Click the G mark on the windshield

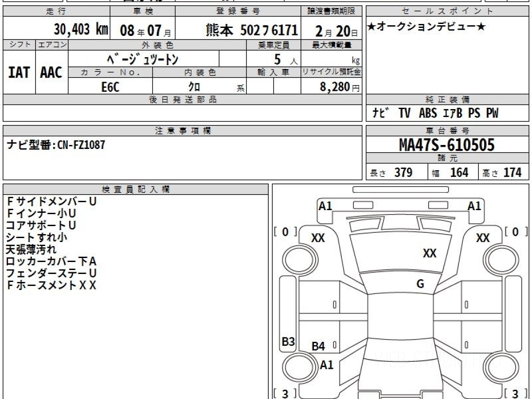(x=420, y=284)
